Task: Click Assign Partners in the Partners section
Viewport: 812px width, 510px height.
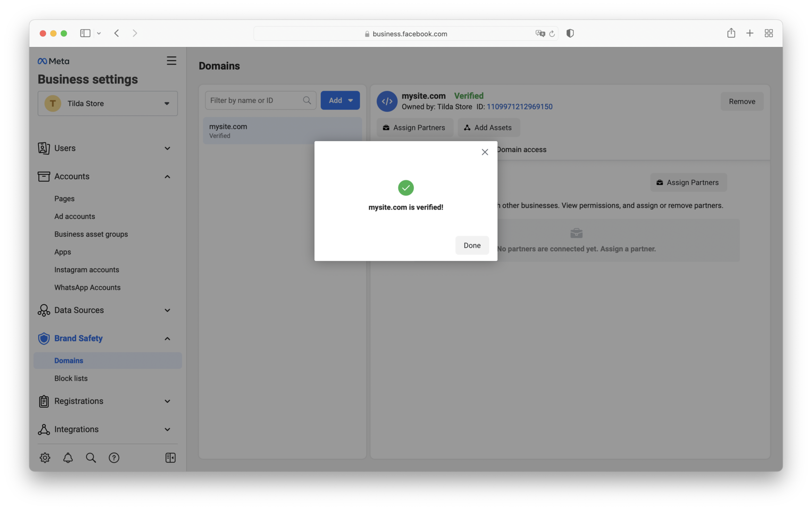Action: [688, 183]
